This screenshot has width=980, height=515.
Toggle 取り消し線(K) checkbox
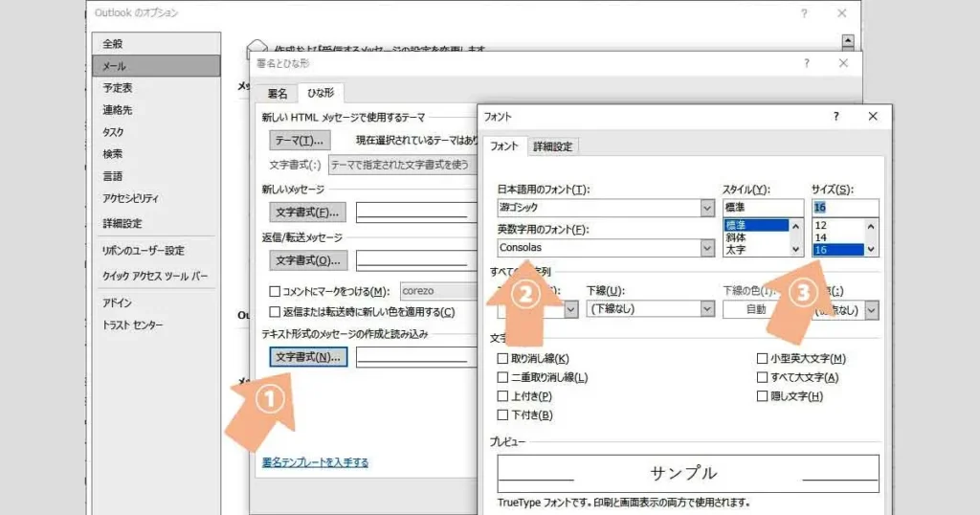tap(502, 359)
